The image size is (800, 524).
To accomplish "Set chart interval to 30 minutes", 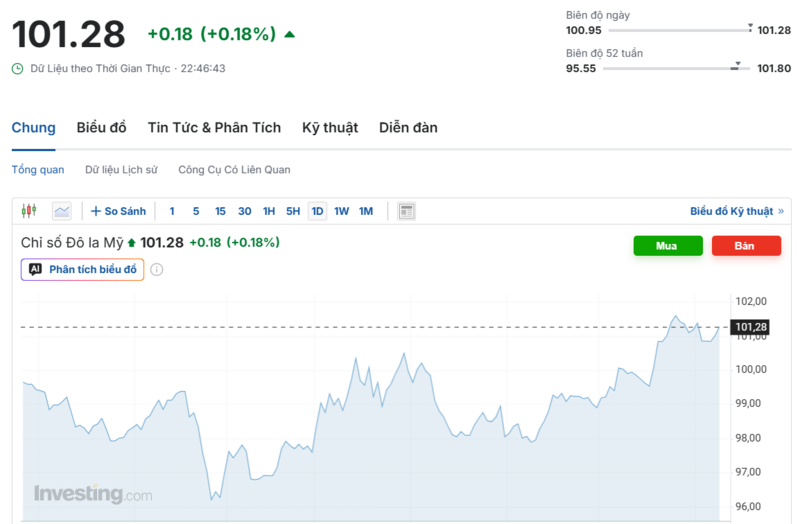I will (x=244, y=211).
